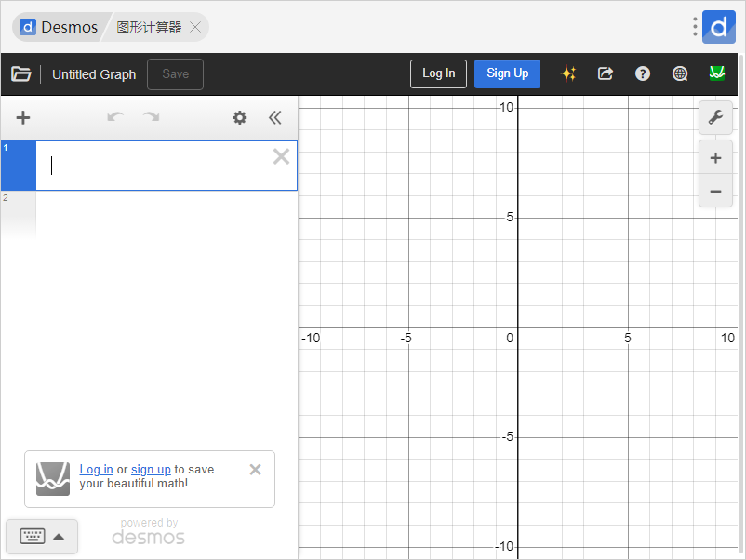Open the language globe menu
Screen dimensions: 746x560
coord(680,73)
